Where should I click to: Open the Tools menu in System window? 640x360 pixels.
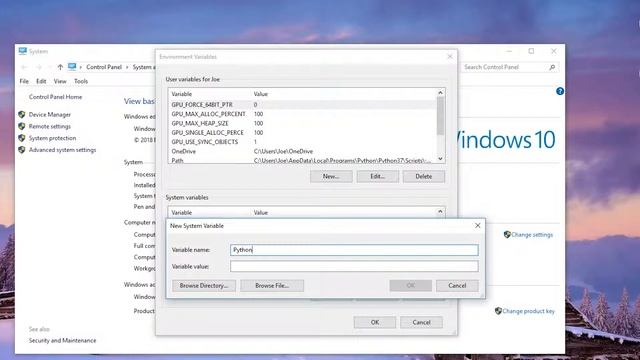click(81, 81)
